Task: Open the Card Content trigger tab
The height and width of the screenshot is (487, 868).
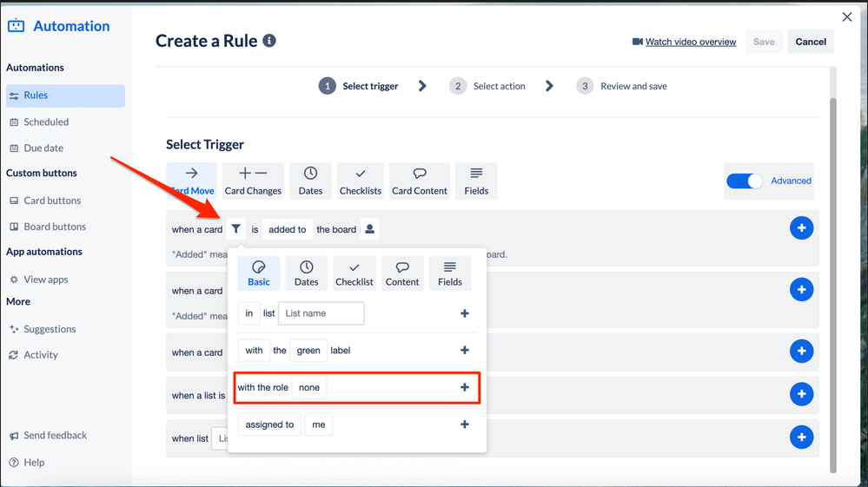Action: (x=420, y=181)
